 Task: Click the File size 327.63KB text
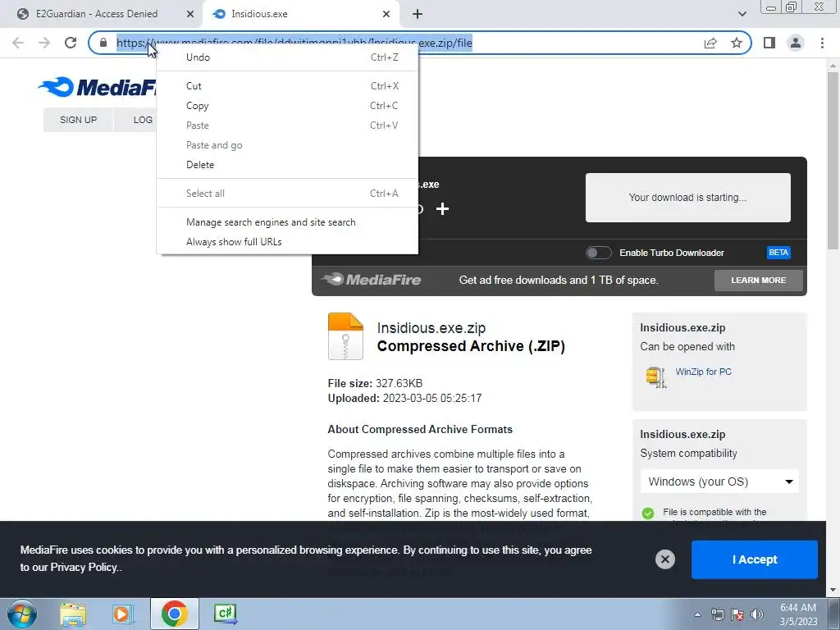click(375, 383)
